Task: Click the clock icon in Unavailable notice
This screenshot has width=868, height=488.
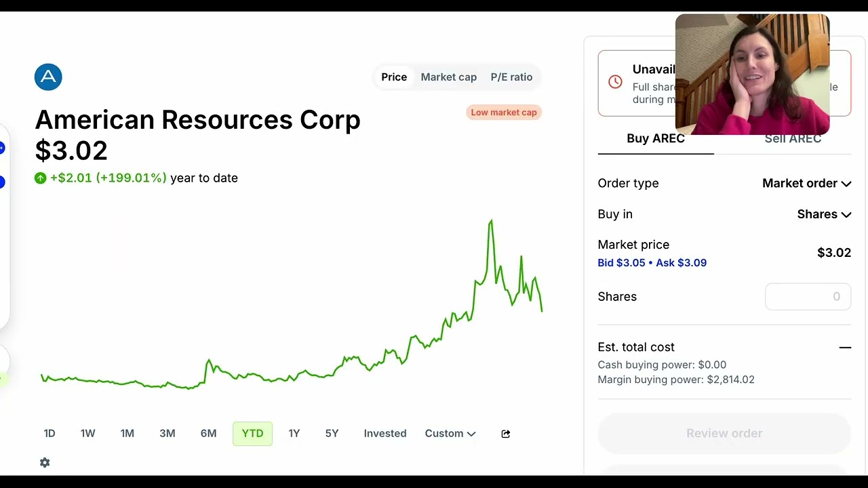Action: [615, 82]
